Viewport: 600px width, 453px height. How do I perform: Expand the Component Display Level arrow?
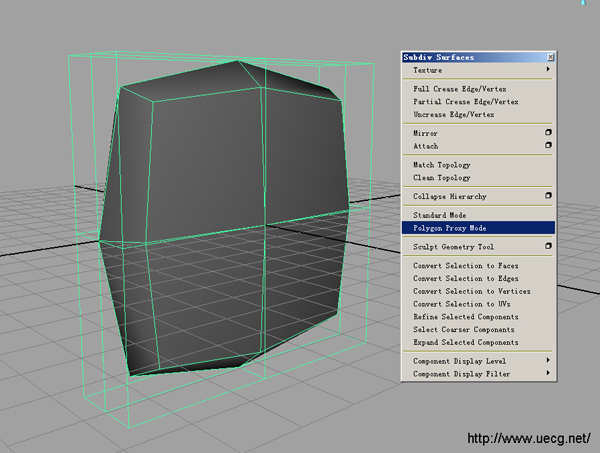tap(548, 360)
